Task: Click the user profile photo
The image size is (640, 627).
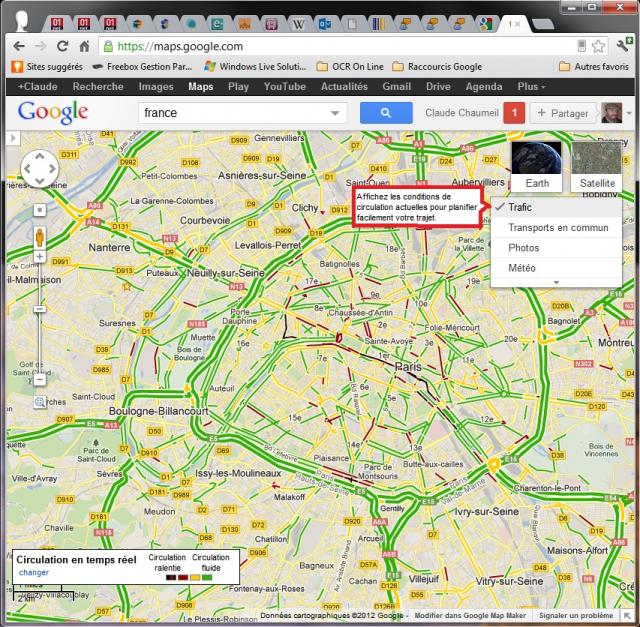Action: point(611,113)
